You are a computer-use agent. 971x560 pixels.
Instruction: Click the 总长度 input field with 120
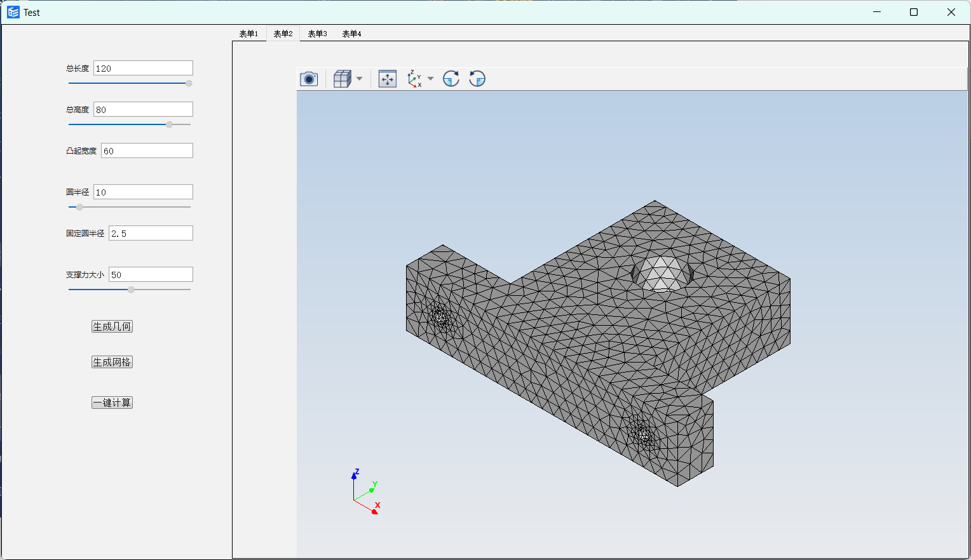point(143,68)
